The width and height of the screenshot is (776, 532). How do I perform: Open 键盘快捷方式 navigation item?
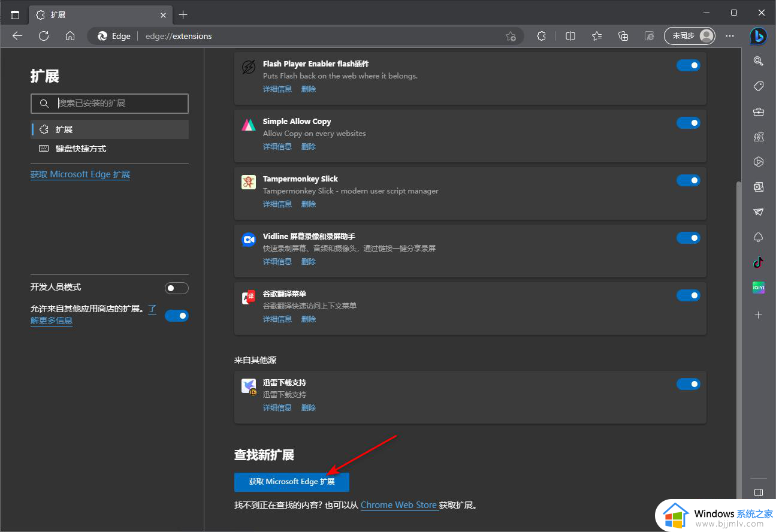click(x=110, y=149)
